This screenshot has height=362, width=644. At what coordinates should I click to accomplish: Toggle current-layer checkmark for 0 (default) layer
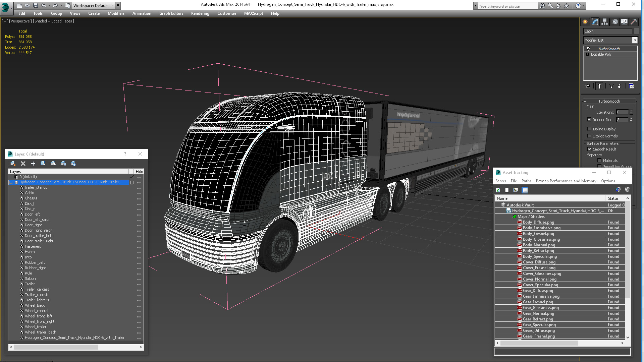coord(132,177)
